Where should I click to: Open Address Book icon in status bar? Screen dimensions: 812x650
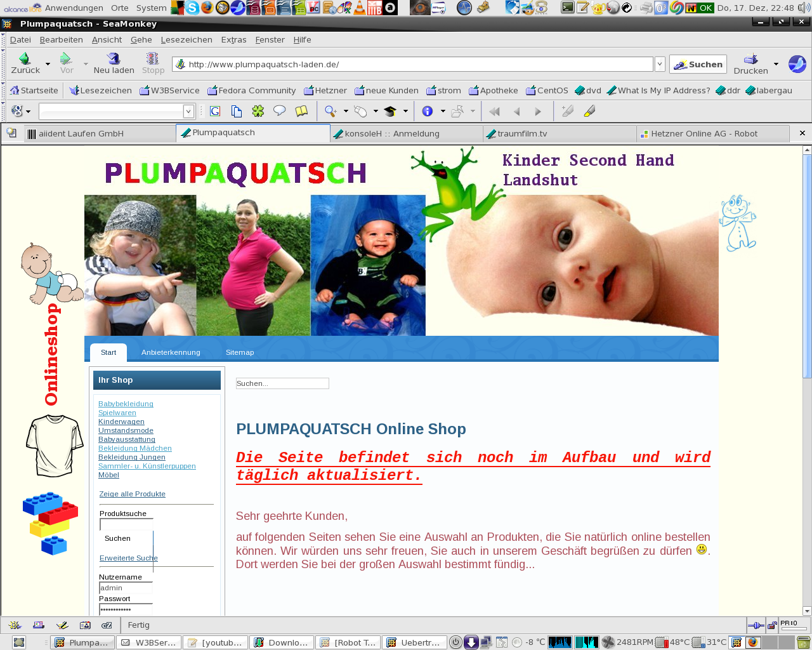85,625
